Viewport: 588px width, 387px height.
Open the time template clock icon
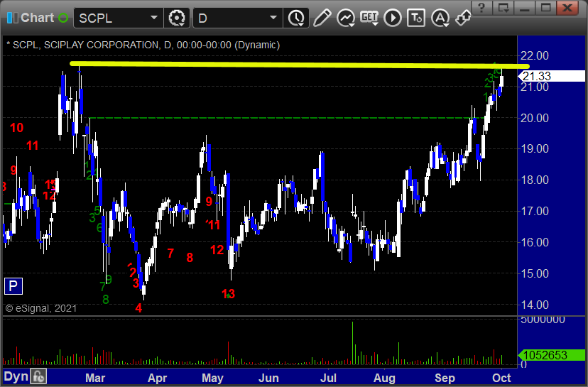click(x=297, y=18)
